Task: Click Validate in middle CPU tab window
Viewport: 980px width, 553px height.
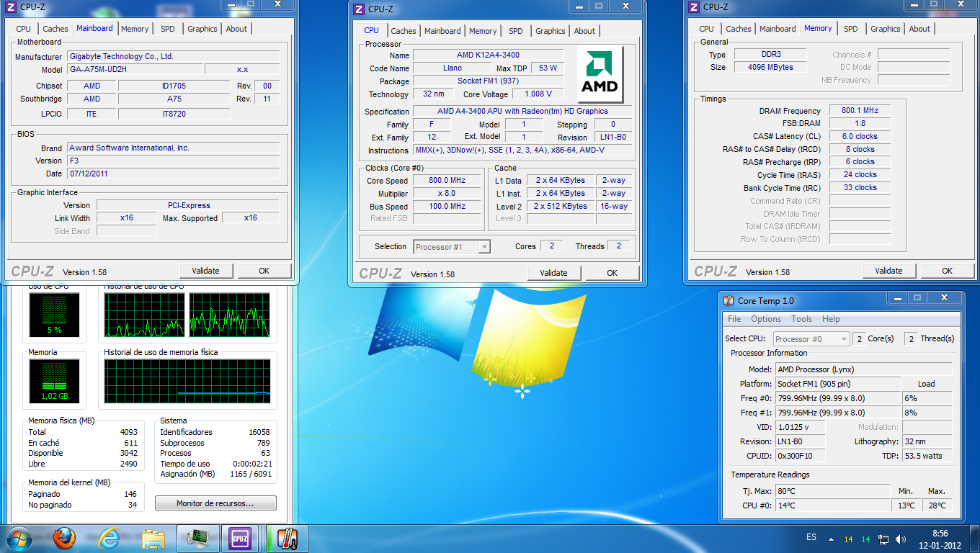Action: tap(553, 273)
